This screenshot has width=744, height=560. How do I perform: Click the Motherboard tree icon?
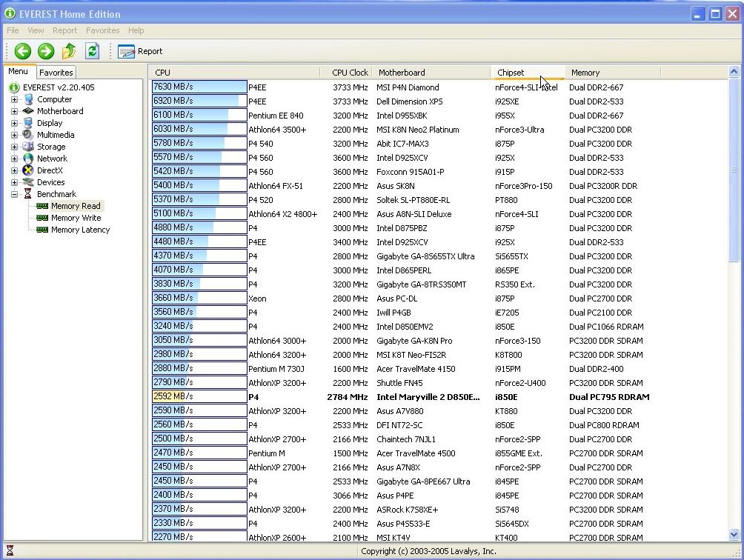point(28,111)
